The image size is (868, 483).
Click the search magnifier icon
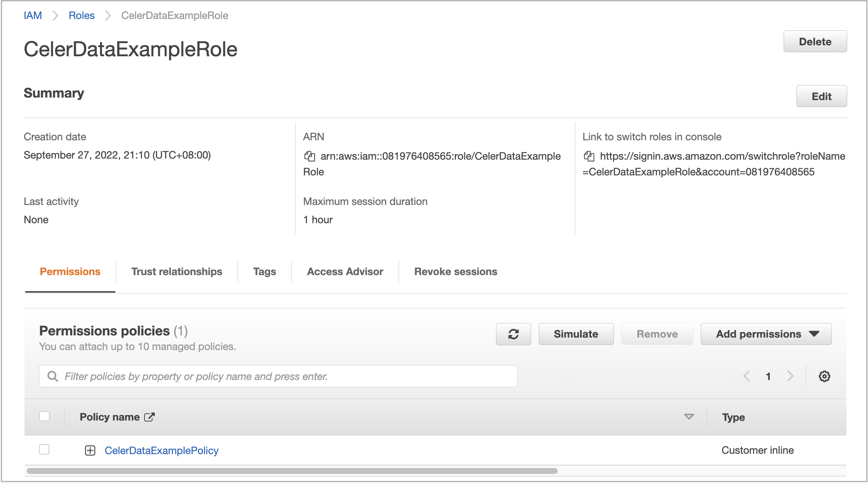[53, 376]
